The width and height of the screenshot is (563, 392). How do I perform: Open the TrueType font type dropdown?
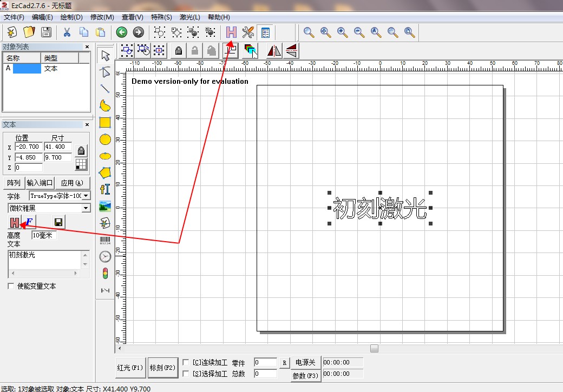pyautogui.click(x=87, y=196)
